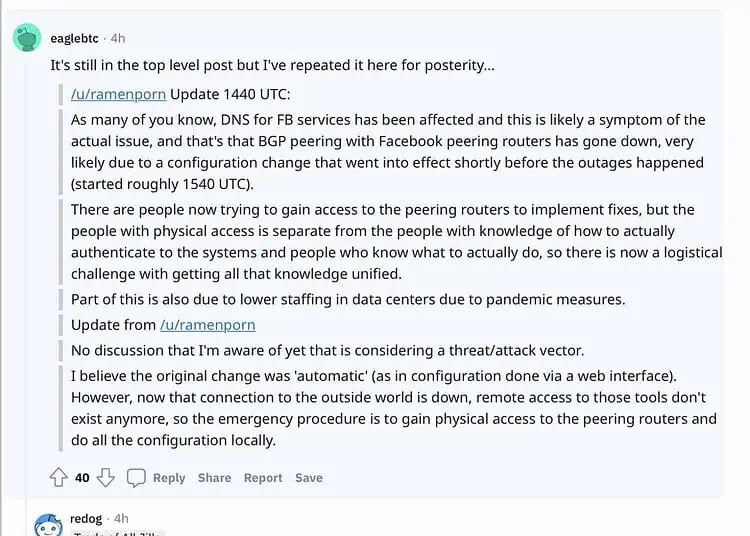The height and width of the screenshot is (536, 750).
Task: Click the speech bubble reply icon
Action: click(137, 478)
